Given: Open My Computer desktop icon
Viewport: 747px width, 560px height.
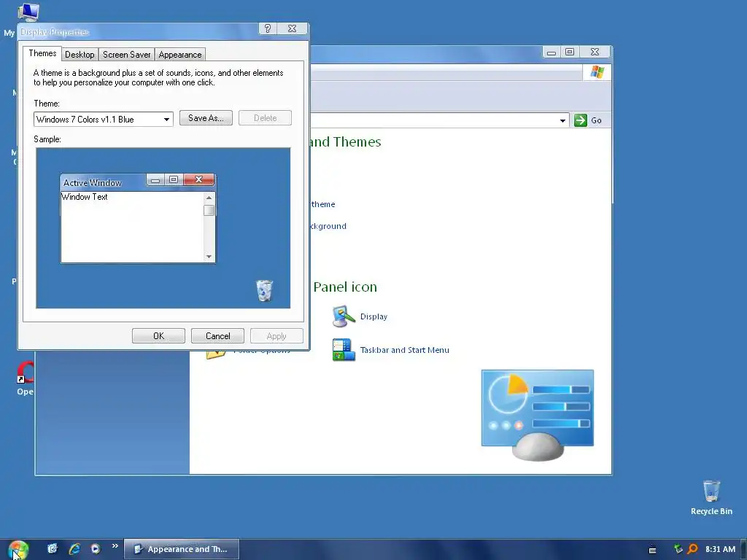Looking at the screenshot, I should (28, 12).
